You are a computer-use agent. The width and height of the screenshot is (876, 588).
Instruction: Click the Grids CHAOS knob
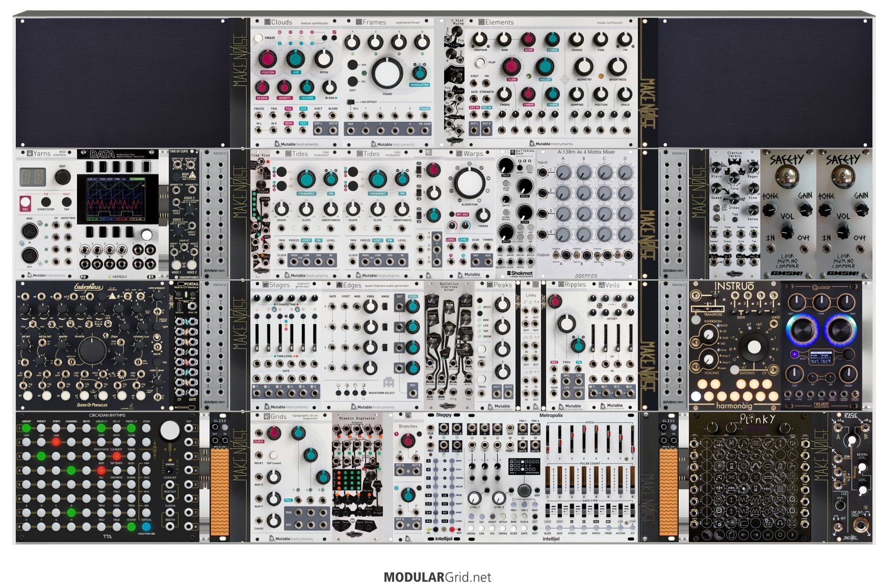[274, 520]
